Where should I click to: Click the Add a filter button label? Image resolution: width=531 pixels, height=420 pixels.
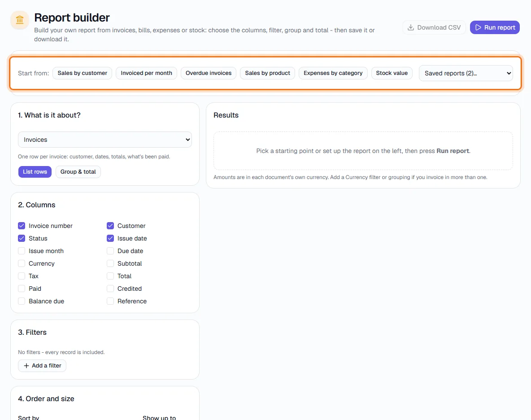pyautogui.click(x=46, y=365)
